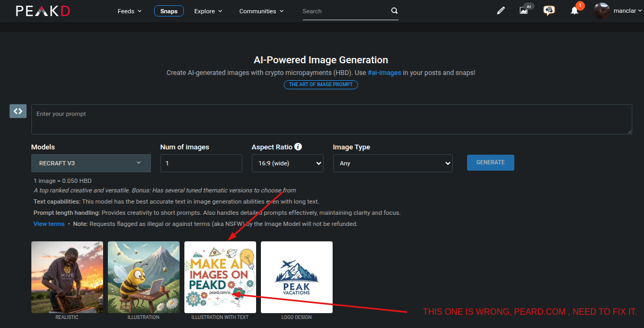Click the Search input field
Viewport: 644px width, 328px height.
pyautogui.click(x=345, y=11)
